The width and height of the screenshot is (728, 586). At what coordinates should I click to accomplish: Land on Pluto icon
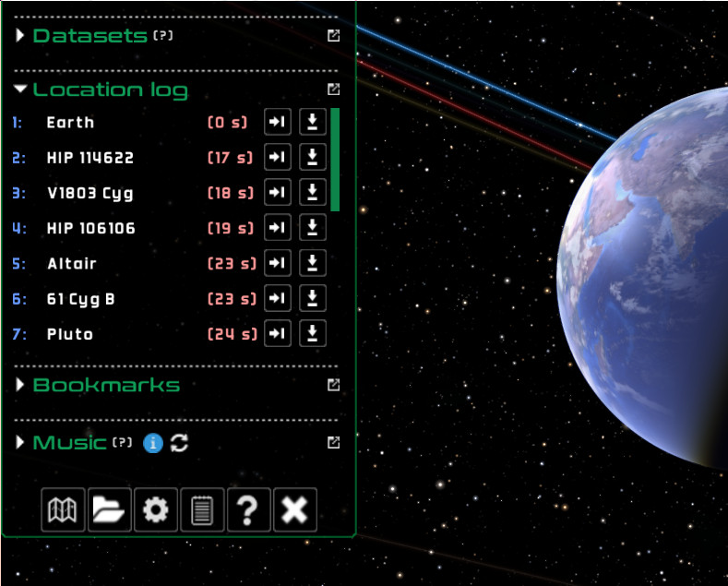pyautogui.click(x=313, y=333)
